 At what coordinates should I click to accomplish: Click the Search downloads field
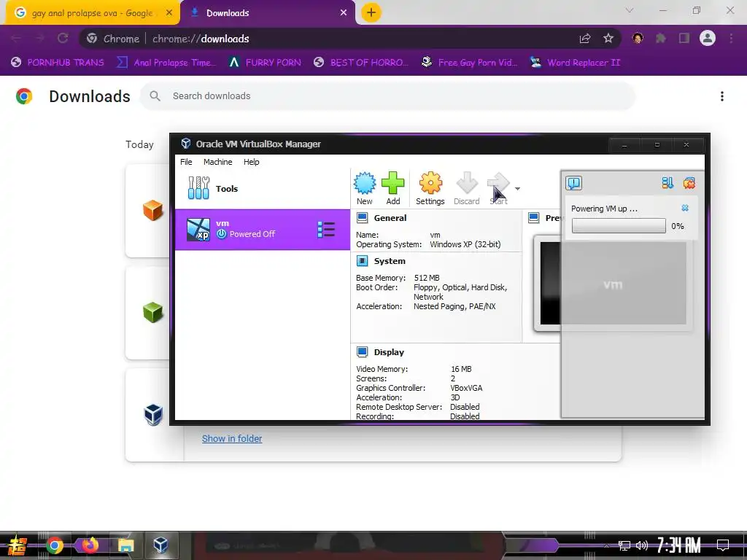(387, 96)
